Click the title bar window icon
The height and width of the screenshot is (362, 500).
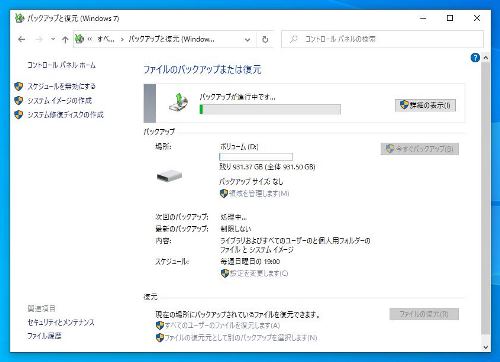tap(20, 18)
